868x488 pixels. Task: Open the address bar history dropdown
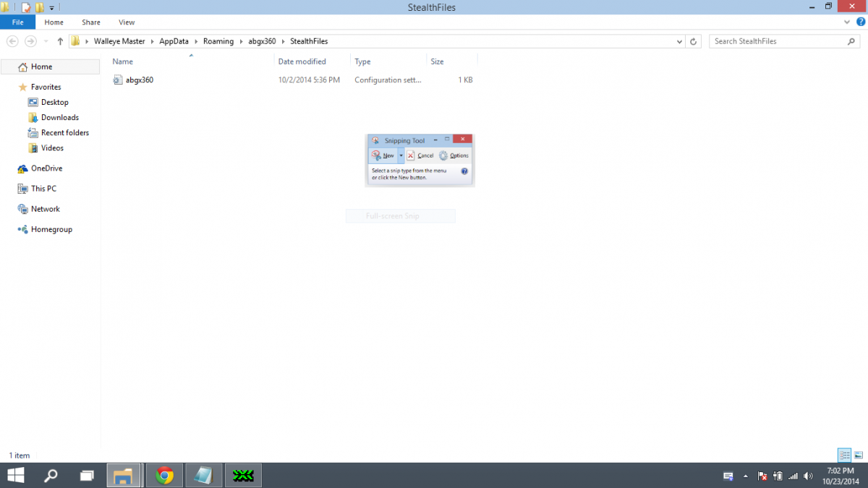(679, 41)
